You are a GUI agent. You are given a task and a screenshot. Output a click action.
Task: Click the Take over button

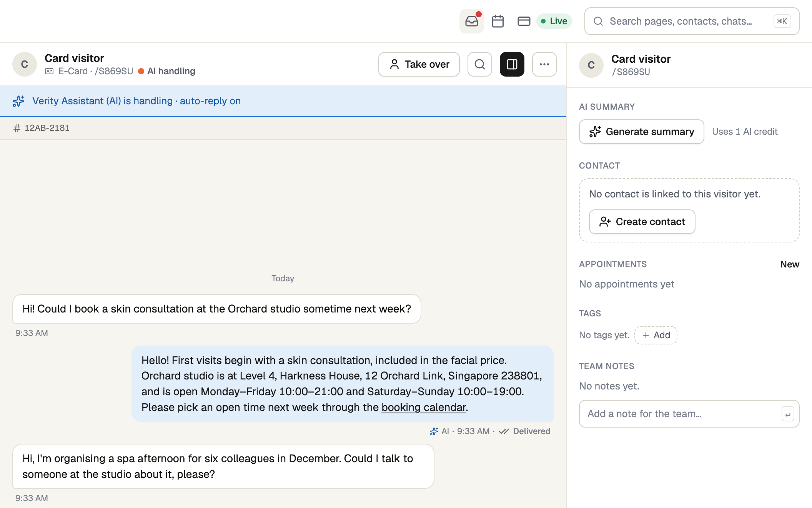pyautogui.click(x=419, y=64)
